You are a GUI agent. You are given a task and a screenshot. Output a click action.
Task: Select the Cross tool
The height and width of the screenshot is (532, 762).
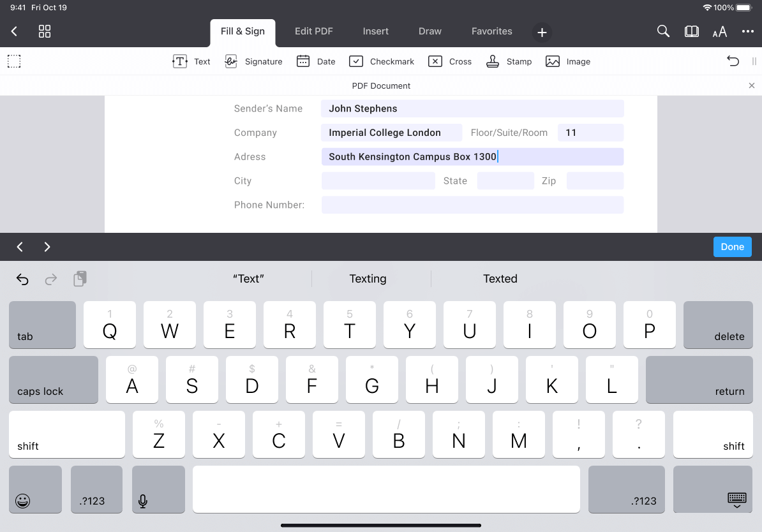point(450,61)
